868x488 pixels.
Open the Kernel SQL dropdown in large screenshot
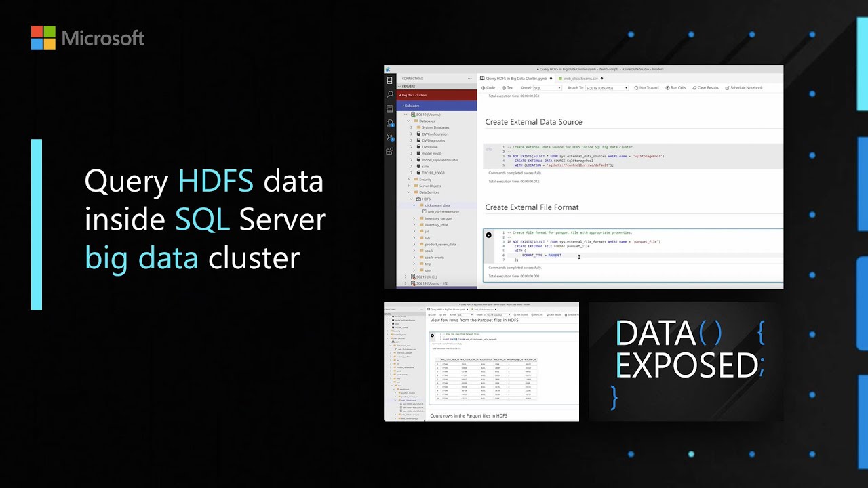[547, 88]
